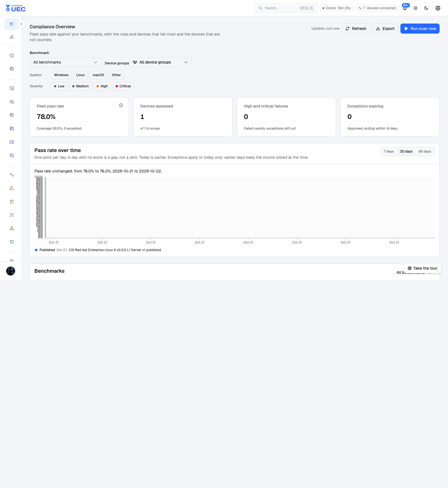Open the monitor with chip sidebar icon
This screenshot has width=448, height=488.
point(12,88)
